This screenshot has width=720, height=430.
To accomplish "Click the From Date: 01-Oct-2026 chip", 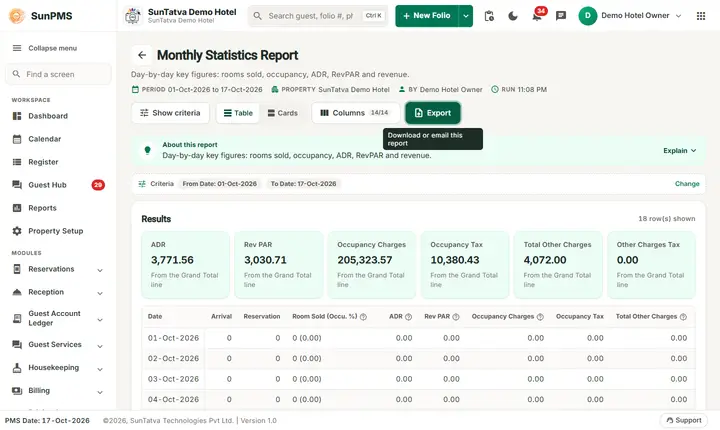I will point(219,184).
